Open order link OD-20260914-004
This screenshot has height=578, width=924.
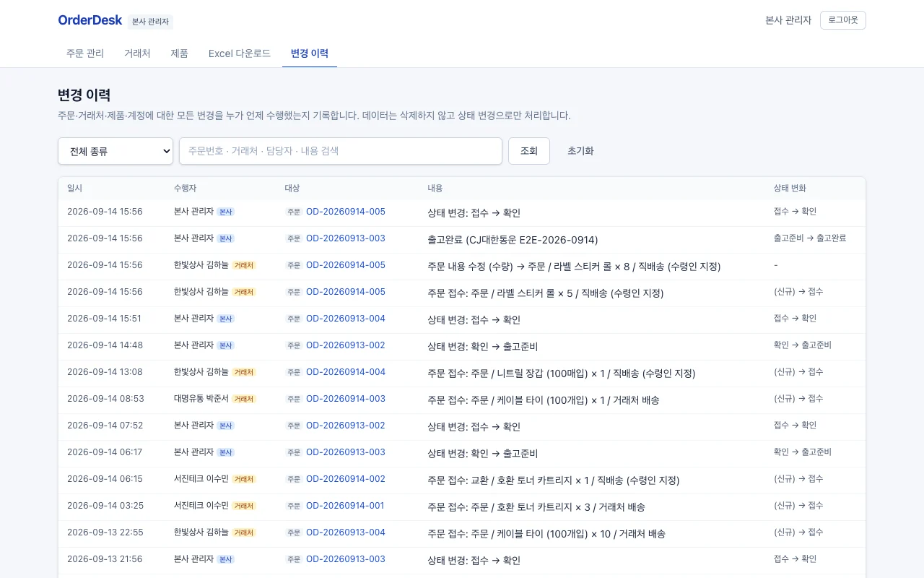coord(346,372)
